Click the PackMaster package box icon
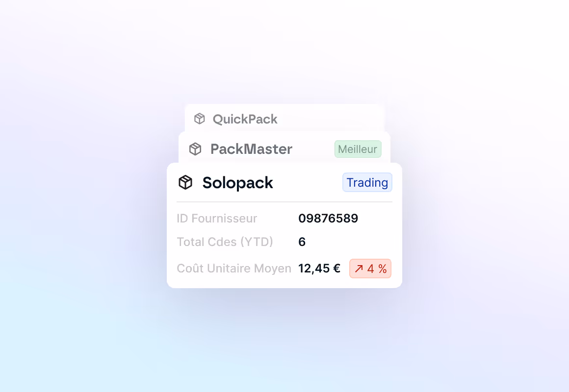 point(195,149)
